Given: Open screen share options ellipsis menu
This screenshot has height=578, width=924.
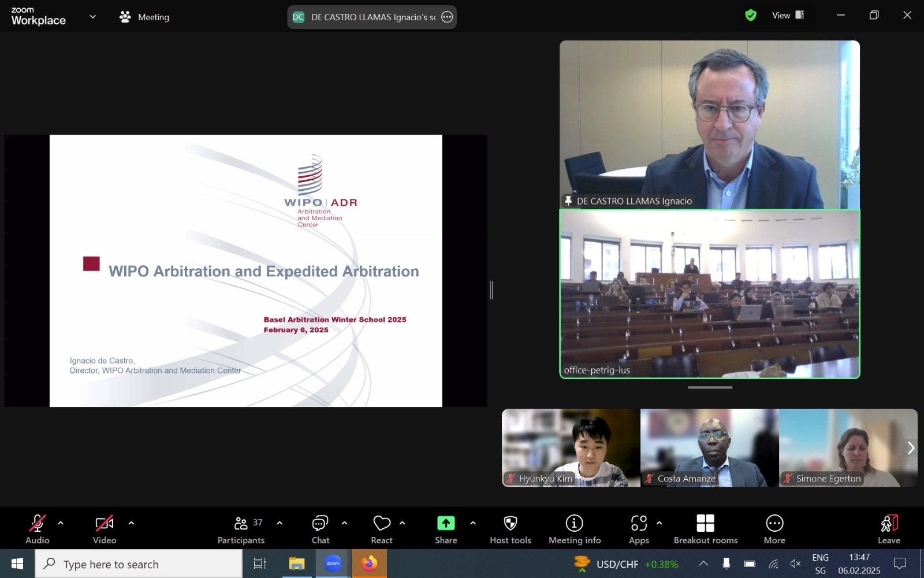Looking at the screenshot, I should (x=447, y=17).
